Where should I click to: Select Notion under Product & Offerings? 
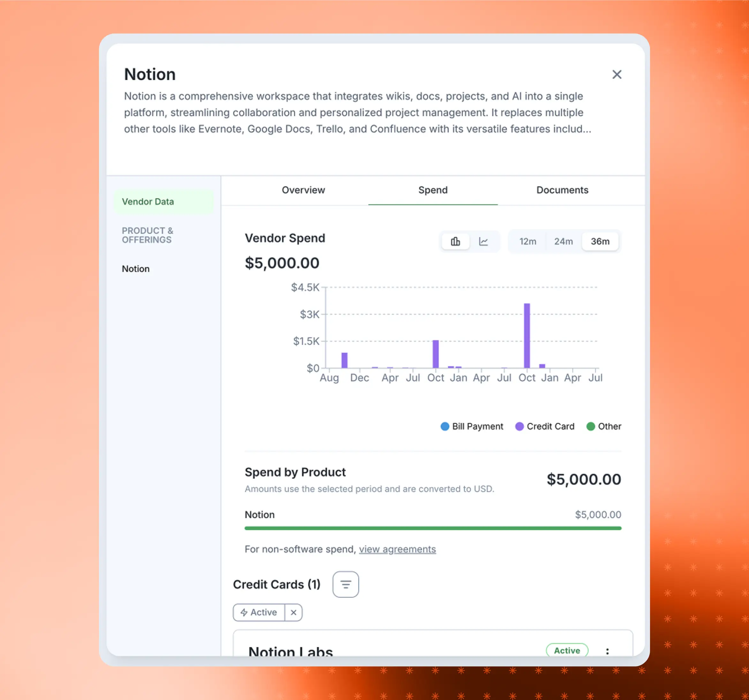136,269
